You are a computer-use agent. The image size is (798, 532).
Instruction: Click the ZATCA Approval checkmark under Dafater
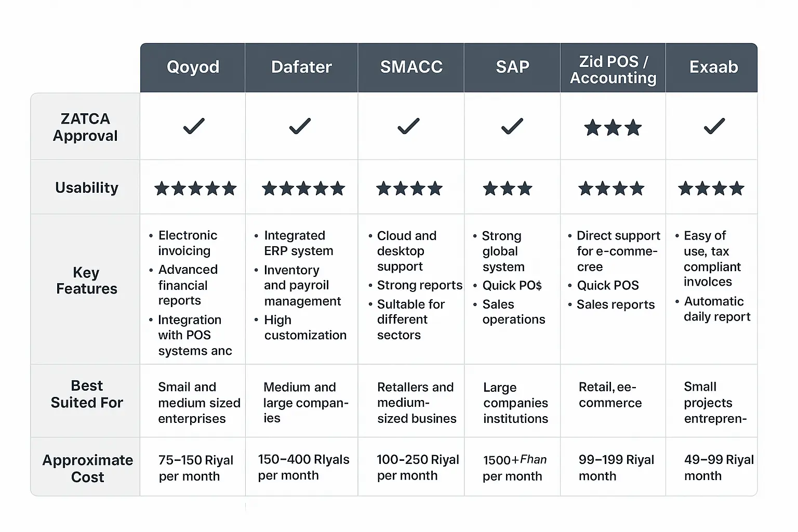[x=300, y=126]
